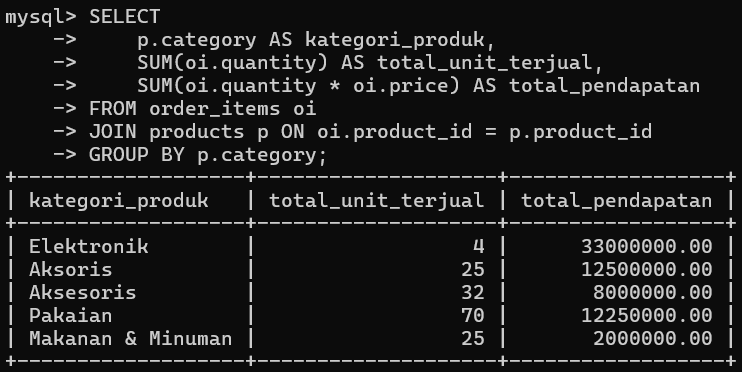Click the SELECT keyword in query
Viewport: 742px width, 372px height.
[x=124, y=17]
